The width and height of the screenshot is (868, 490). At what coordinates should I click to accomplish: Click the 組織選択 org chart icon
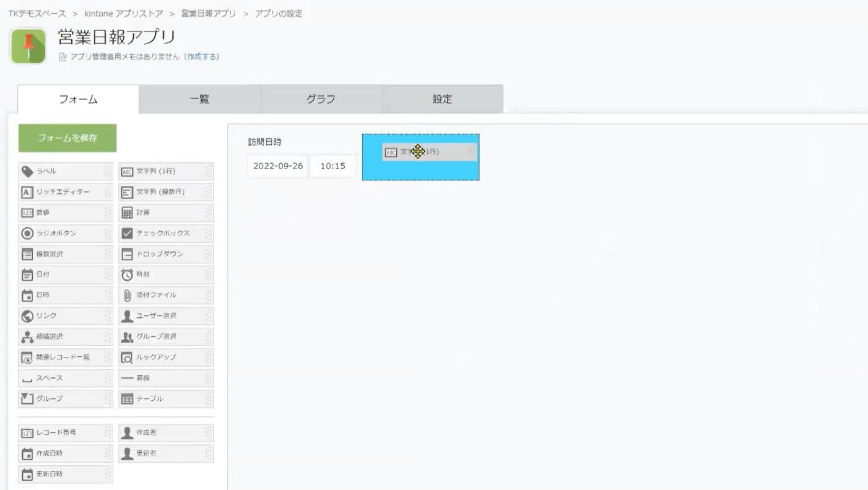27,337
